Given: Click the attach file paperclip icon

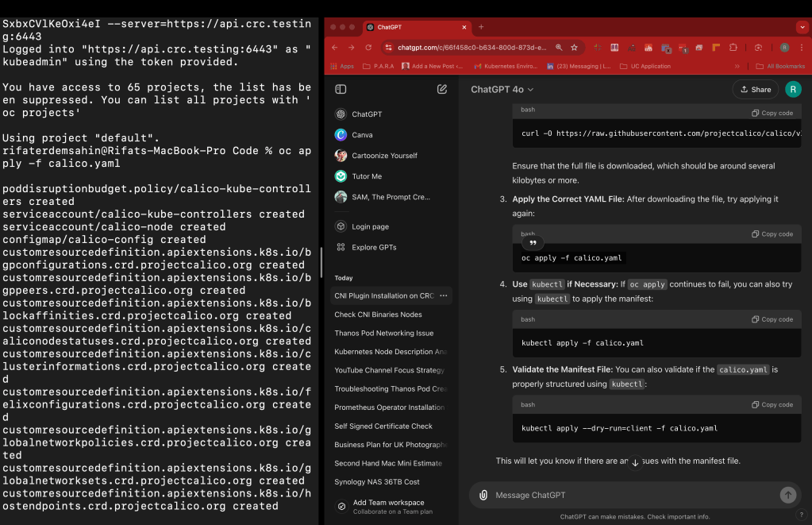Looking at the screenshot, I should coord(483,495).
